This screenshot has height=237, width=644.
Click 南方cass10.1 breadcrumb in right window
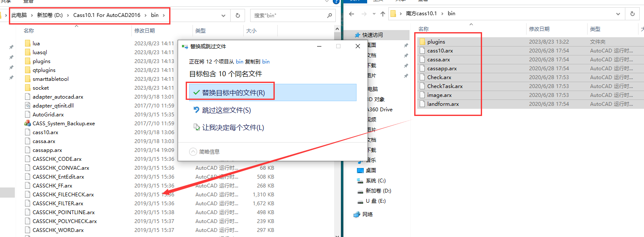[x=421, y=14]
